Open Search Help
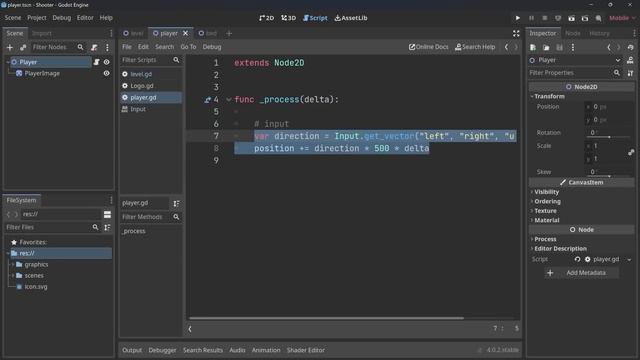640x360 pixels. coord(475,47)
